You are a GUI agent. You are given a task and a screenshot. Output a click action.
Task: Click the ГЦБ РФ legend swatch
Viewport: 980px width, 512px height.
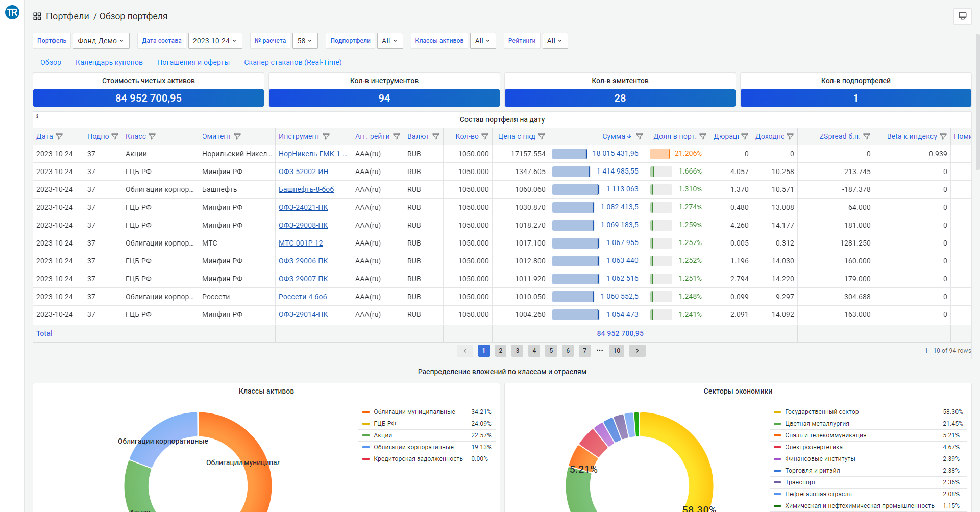365,424
